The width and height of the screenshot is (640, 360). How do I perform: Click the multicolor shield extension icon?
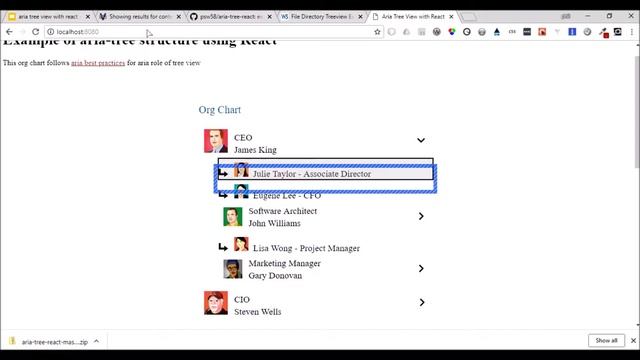(451, 31)
